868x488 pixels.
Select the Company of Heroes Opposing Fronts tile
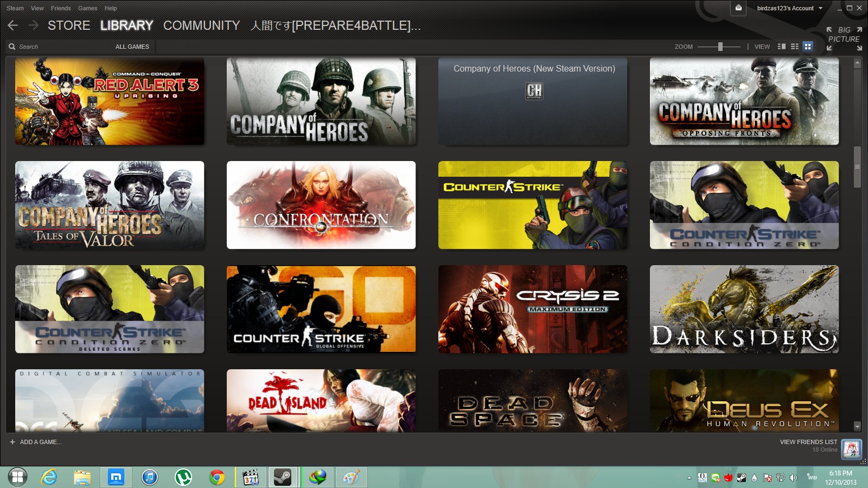744,101
